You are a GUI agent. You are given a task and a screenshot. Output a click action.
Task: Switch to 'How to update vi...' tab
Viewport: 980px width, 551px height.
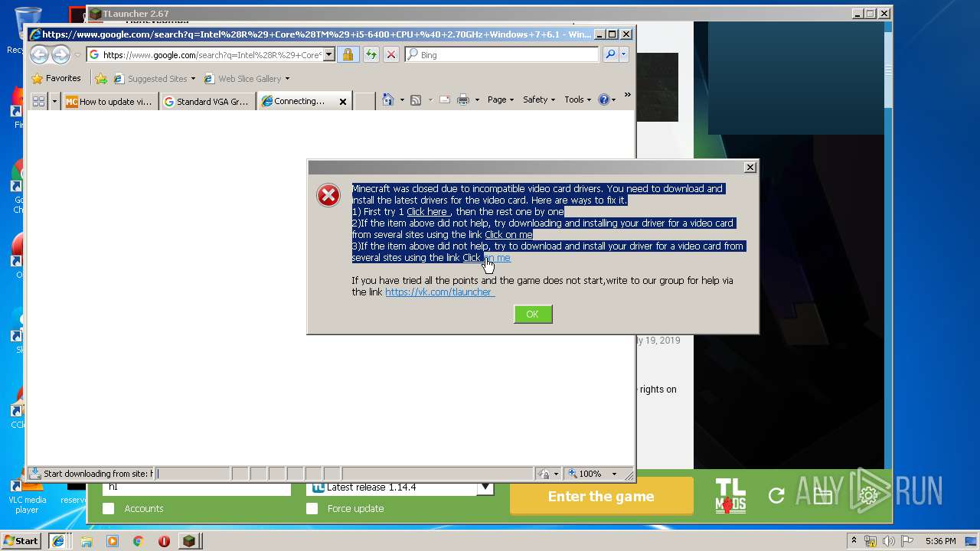click(x=110, y=101)
